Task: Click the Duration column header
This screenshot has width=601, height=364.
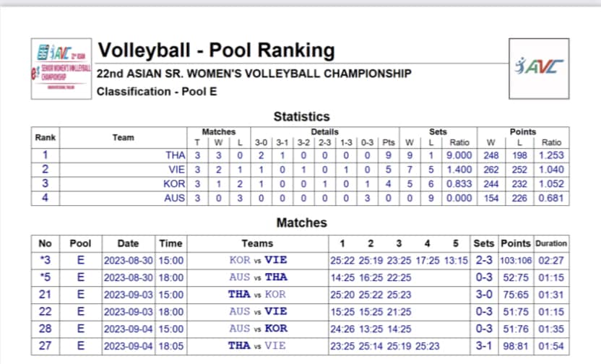Action: [x=551, y=243]
